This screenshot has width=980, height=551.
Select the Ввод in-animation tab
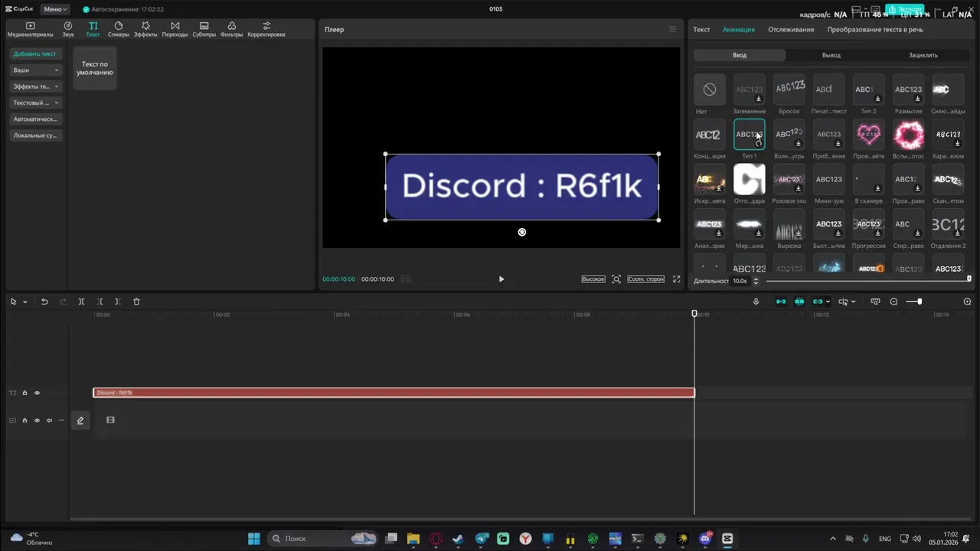point(740,55)
